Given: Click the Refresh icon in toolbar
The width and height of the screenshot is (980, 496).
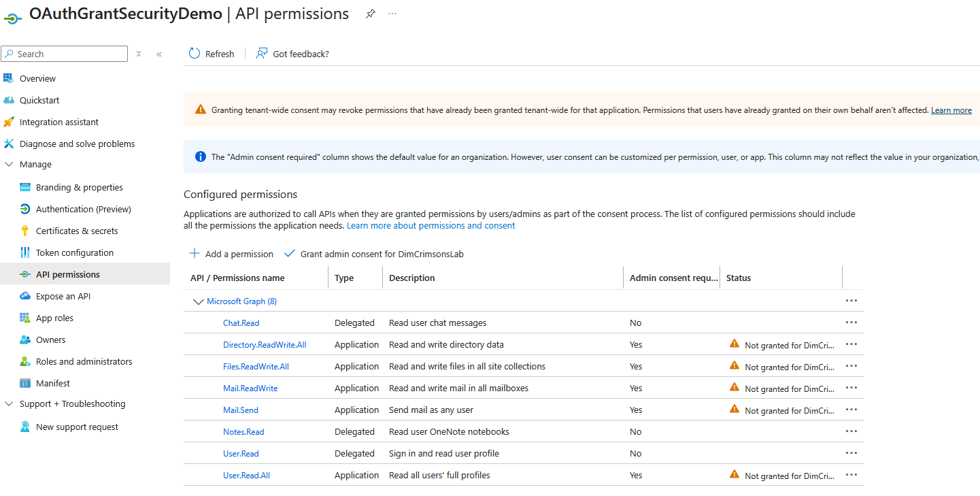Looking at the screenshot, I should (195, 54).
